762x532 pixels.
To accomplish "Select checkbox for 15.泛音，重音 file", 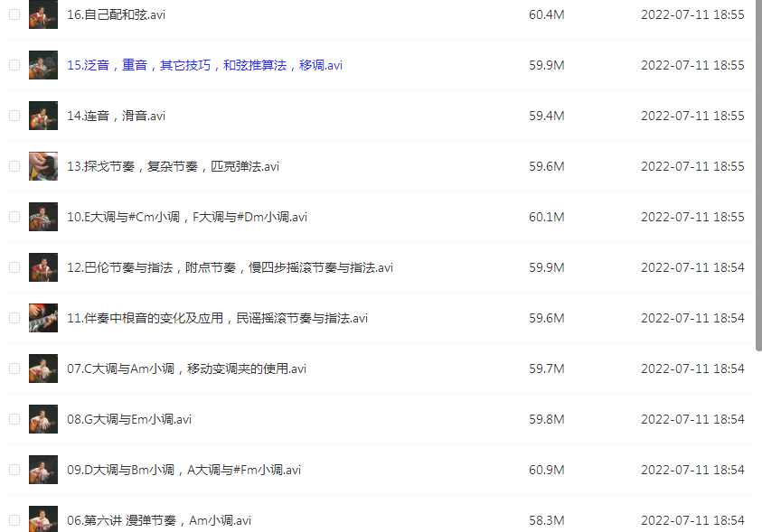I will [x=14, y=65].
